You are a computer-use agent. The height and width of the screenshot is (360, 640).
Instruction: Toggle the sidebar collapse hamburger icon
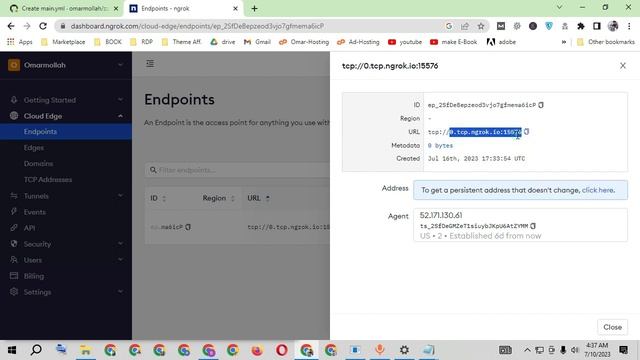pyautogui.click(x=150, y=63)
